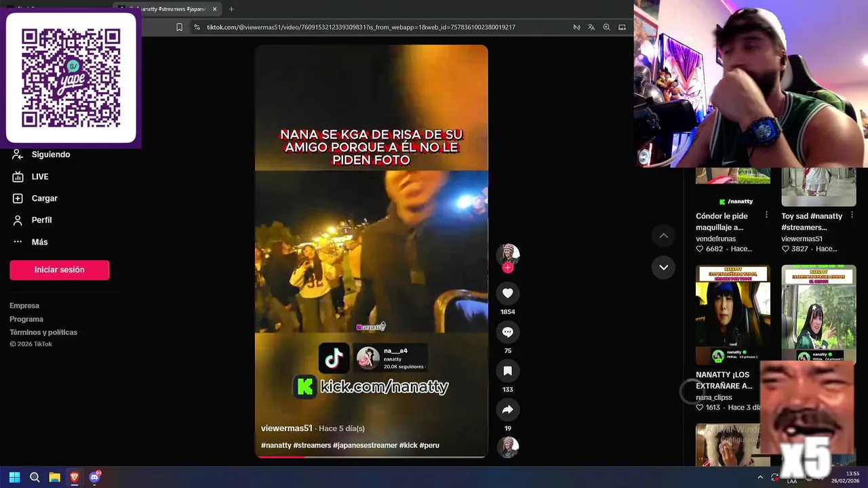Click the zoom magnifier icon in address bar
This screenshot has width=868, height=488.
click(606, 27)
